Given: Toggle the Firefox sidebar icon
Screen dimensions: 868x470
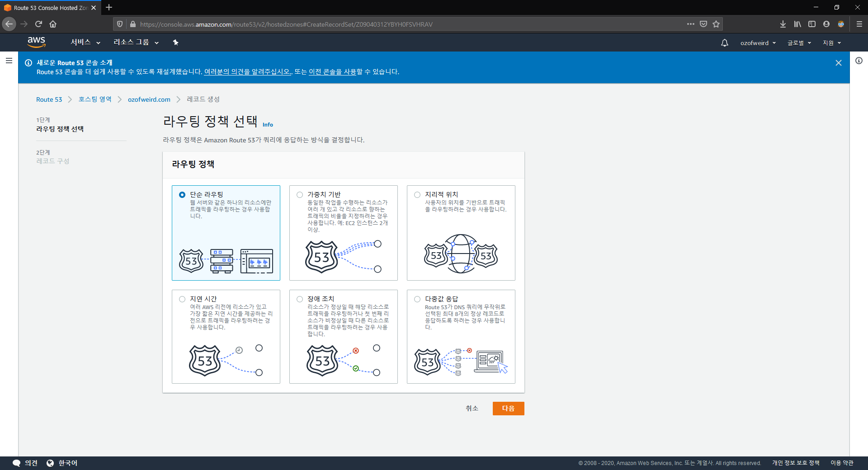Looking at the screenshot, I should tap(812, 24).
